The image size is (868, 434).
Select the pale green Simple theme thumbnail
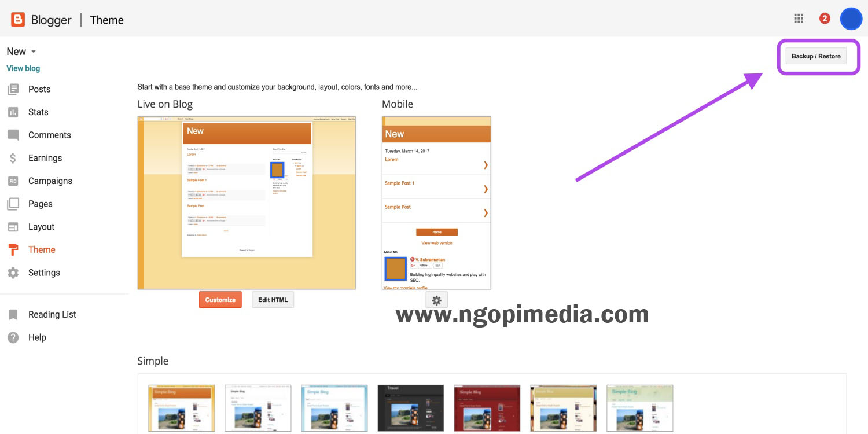click(x=639, y=408)
